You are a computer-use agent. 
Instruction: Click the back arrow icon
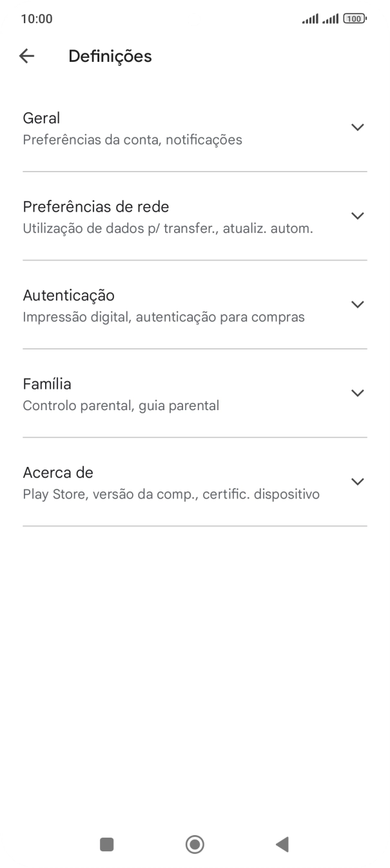27,55
